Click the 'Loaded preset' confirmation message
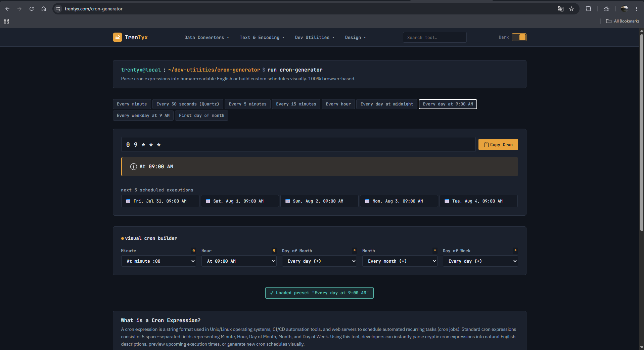This screenshot has width=644, height=350. (x=319, y=293)
